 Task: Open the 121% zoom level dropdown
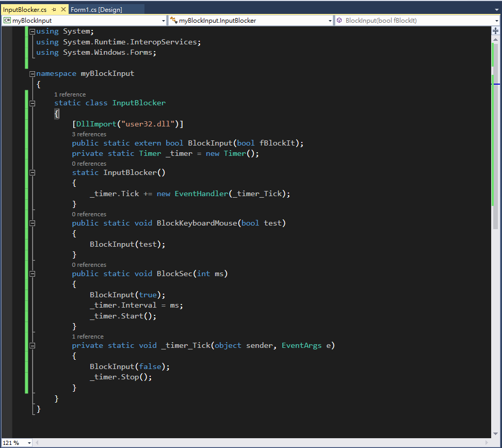point(29,442)
